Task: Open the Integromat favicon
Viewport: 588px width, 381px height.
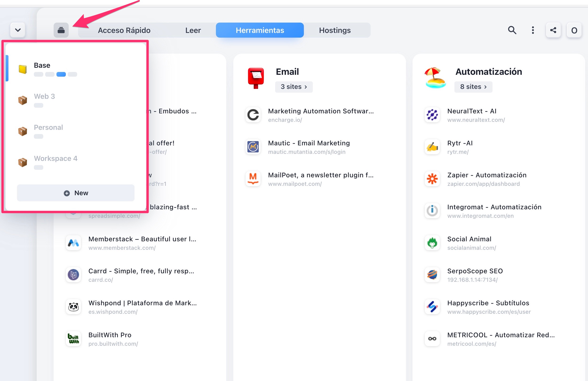Action: pos(432,211)
